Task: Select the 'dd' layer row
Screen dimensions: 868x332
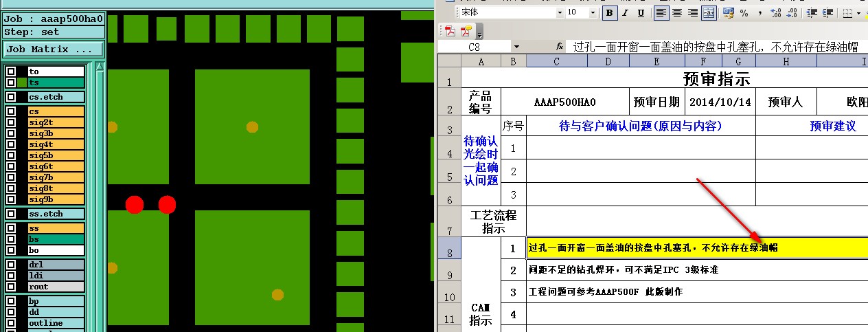Action: point(56,312)
